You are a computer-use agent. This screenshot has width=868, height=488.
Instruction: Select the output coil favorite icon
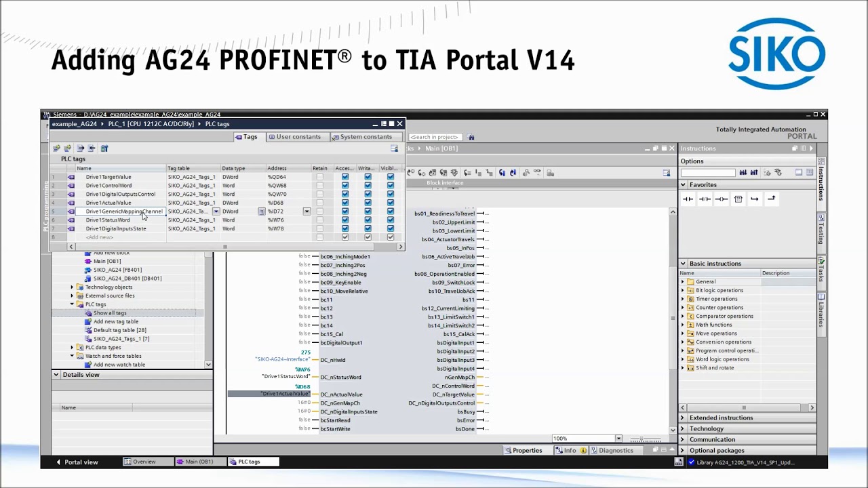tap(722, 199)
